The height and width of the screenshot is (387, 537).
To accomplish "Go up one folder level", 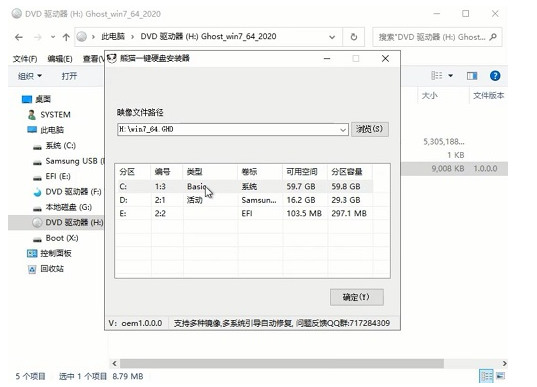I will pos(66,37).
